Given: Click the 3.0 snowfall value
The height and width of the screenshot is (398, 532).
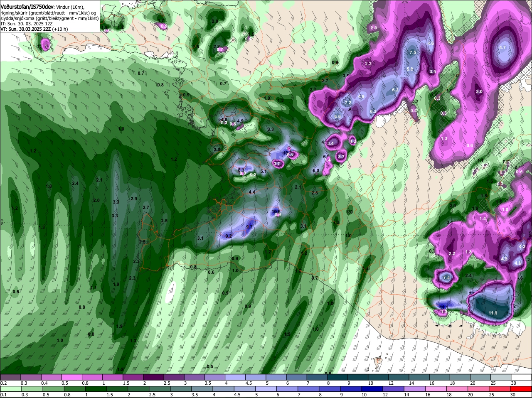Looking at the screenshot, I should 479,91.
